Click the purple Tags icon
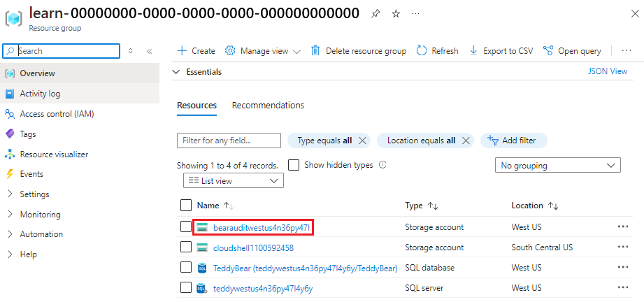644x302 pixels. click(10, 134)
